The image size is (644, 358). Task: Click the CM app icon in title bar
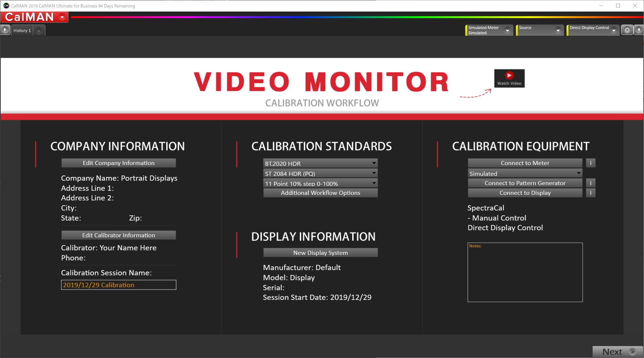point(6,6)
